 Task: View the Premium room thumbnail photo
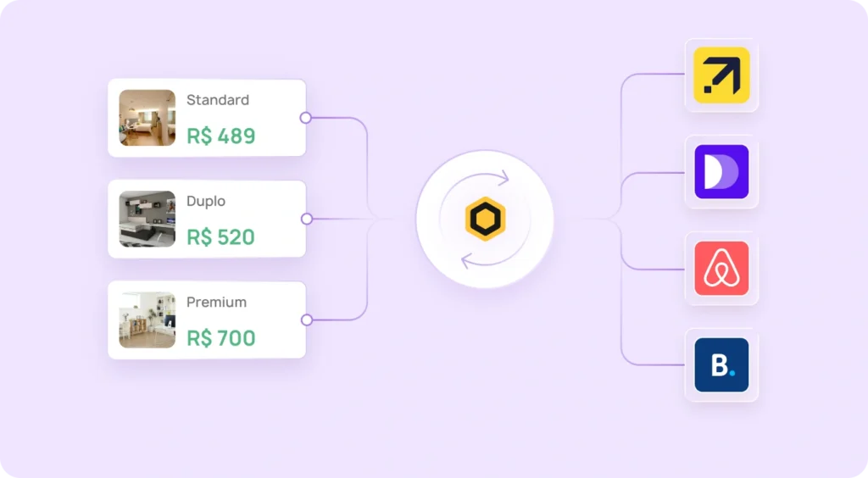click(147, 320)
